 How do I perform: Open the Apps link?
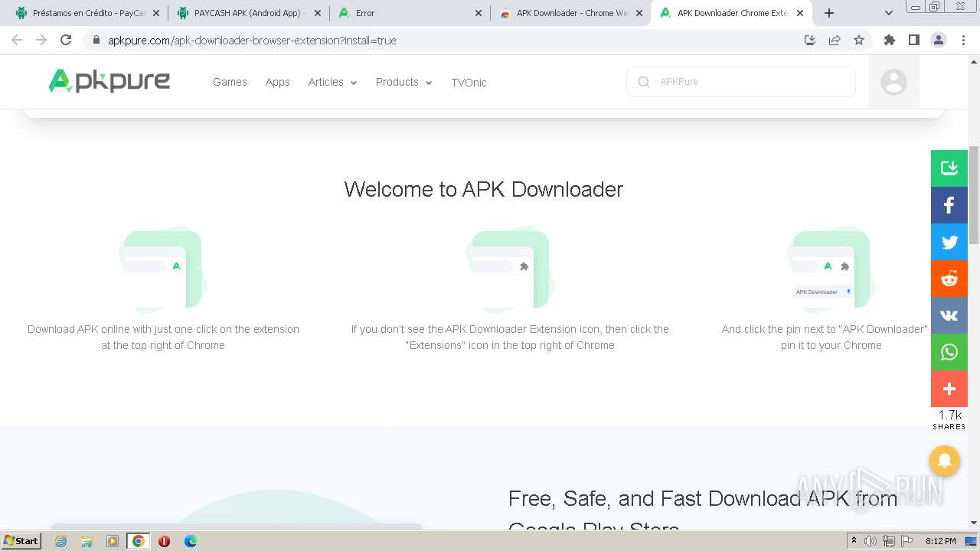tap(277, 82)
